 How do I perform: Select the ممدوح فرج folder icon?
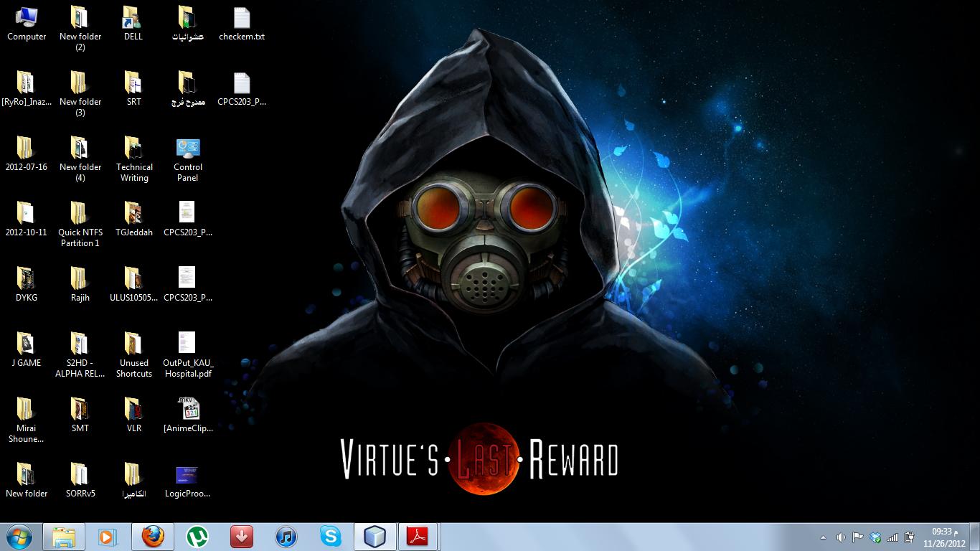point(188,89)
